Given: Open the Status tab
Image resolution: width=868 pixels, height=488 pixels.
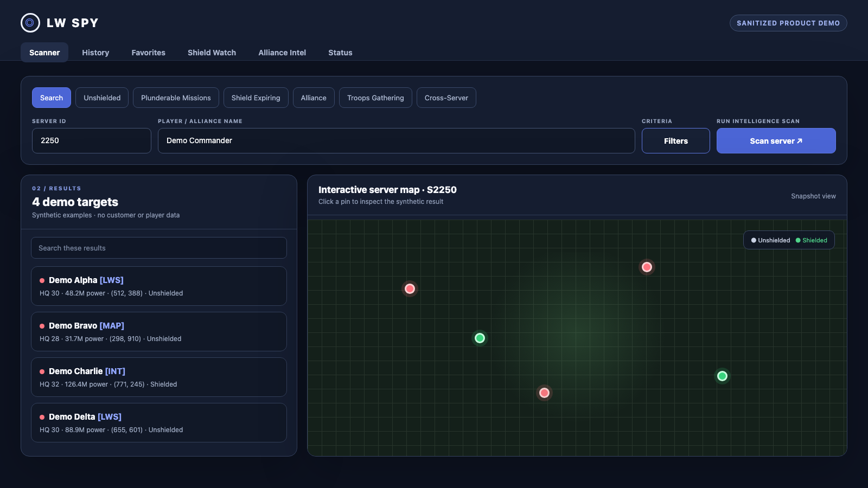Looking at the screenshot, I should (x=340, y=53).
